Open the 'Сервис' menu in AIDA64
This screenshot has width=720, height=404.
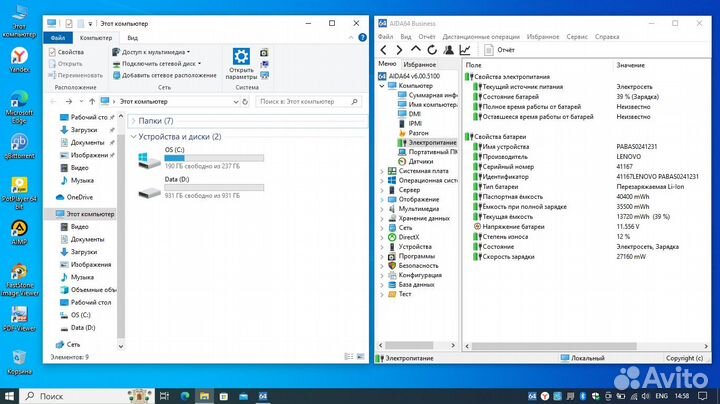point(576,36)
